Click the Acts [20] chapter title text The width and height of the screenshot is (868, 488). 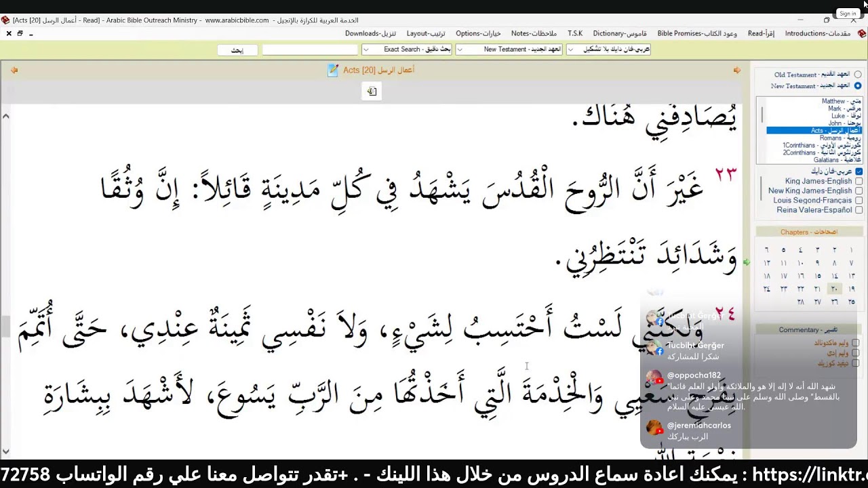[378, 70]
